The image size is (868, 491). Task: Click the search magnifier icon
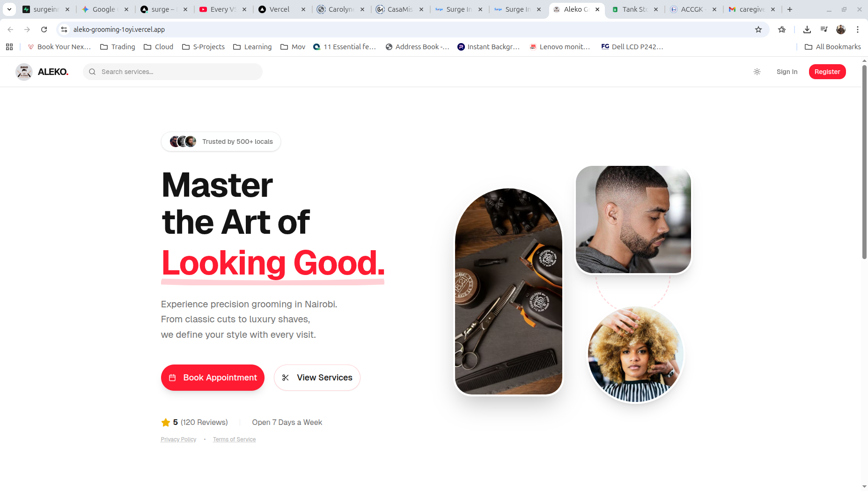[x=92, y=72]
